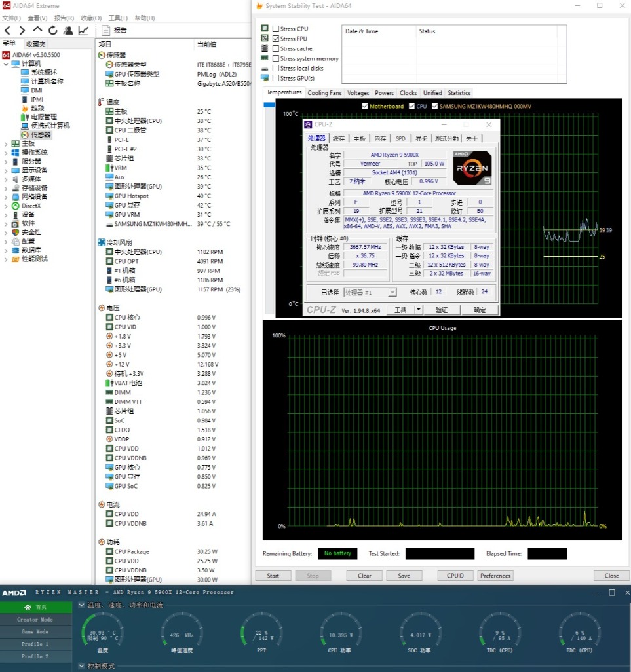Switch to the Voltages tab
631x672 pixels.
(x=358, y=92)
